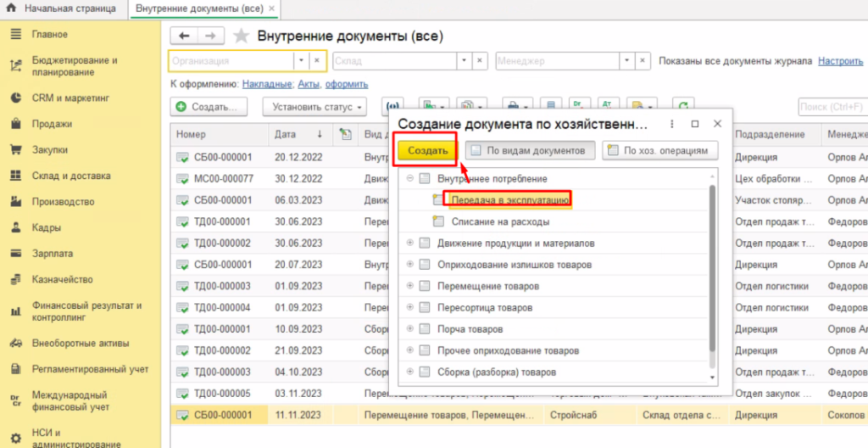Toggle the По хоз. операциям view

pyautogui.click(x=661, y=151)
